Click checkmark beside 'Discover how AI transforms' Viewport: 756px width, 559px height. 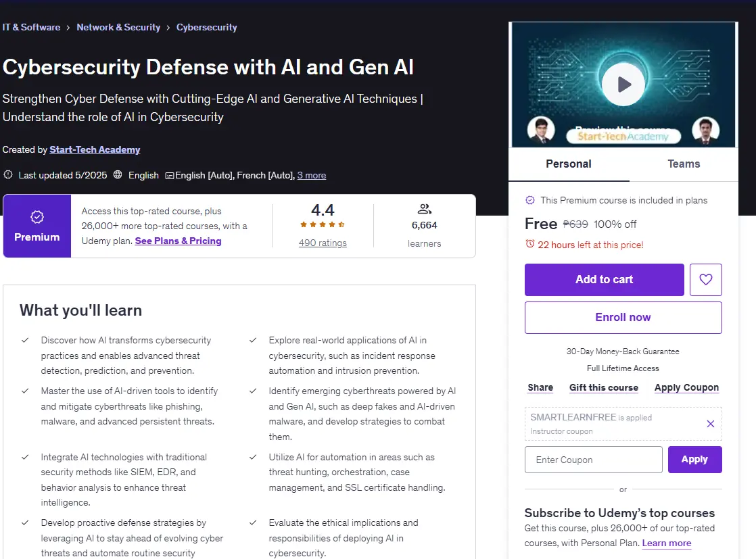click(x=25, y=340)
